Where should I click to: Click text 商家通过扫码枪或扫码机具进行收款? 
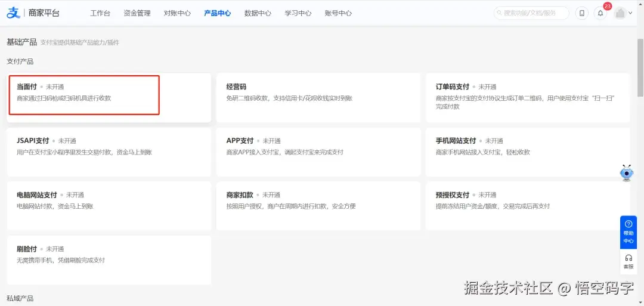tap(64, 98)
